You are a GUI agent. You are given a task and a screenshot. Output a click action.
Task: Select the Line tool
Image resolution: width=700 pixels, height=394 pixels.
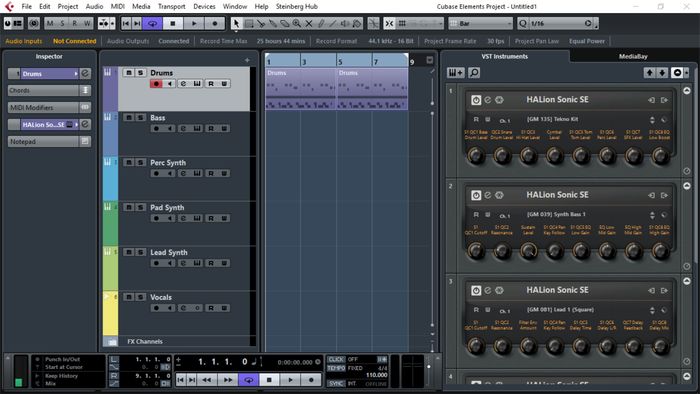point(333,23)
